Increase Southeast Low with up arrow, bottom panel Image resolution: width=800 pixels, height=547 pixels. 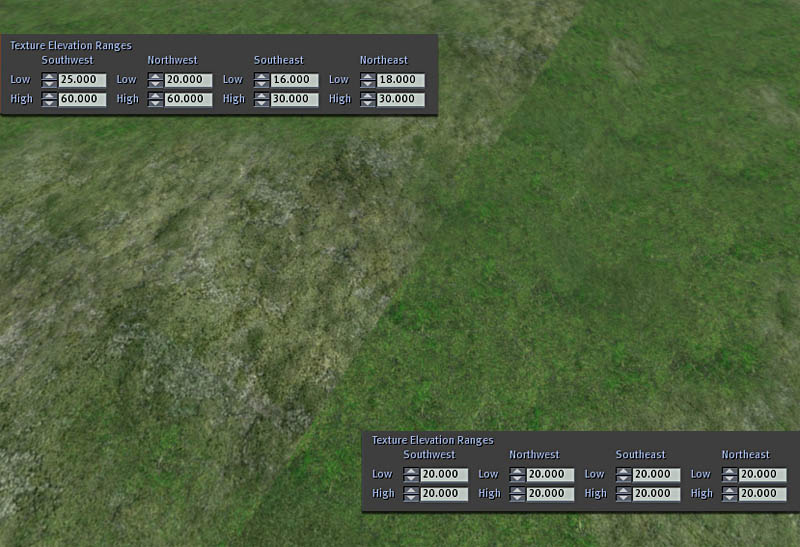tap(623, 471)
